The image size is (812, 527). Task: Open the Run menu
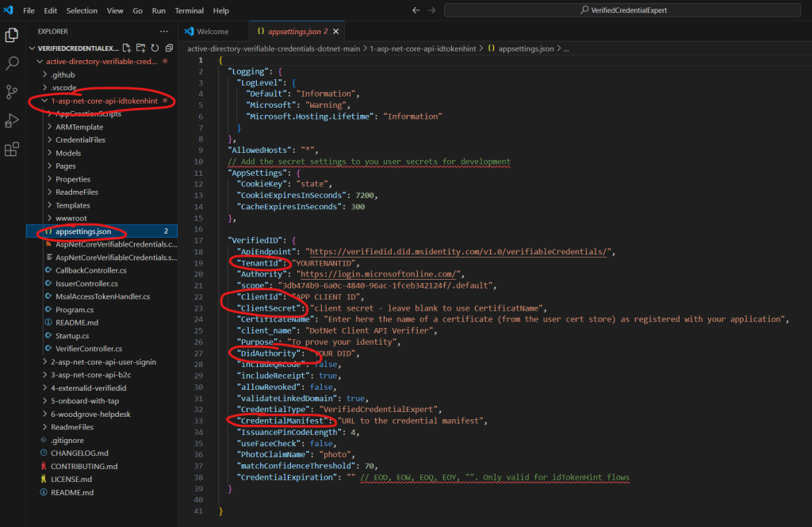(159, 10)
